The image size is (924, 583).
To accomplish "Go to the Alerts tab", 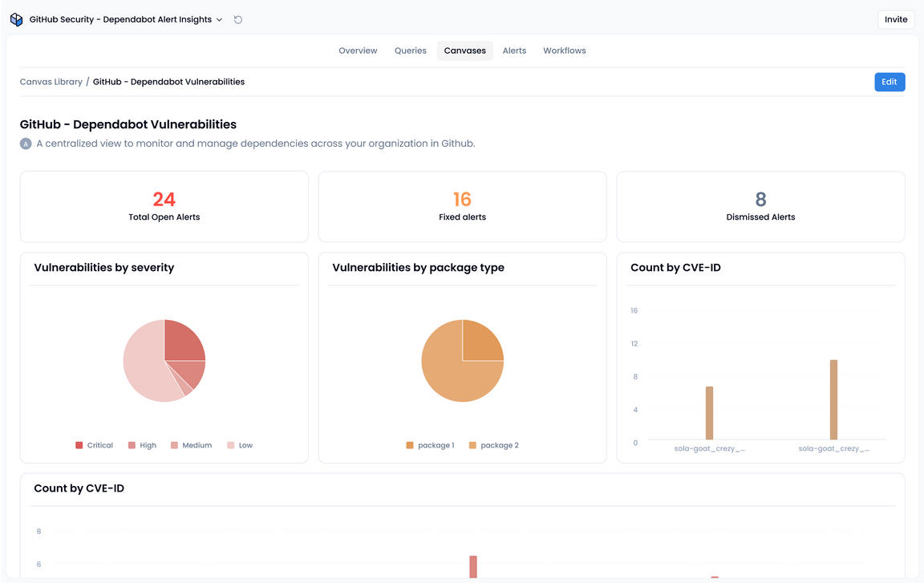I will [x=514, y=51].
